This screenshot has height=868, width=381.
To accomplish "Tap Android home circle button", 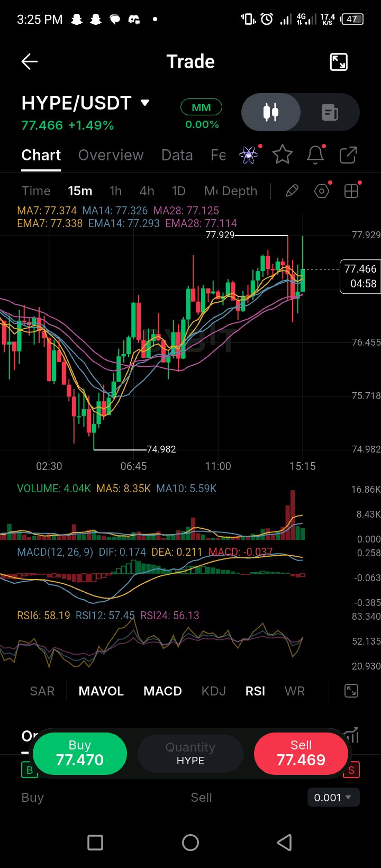I will pos(190,843).
